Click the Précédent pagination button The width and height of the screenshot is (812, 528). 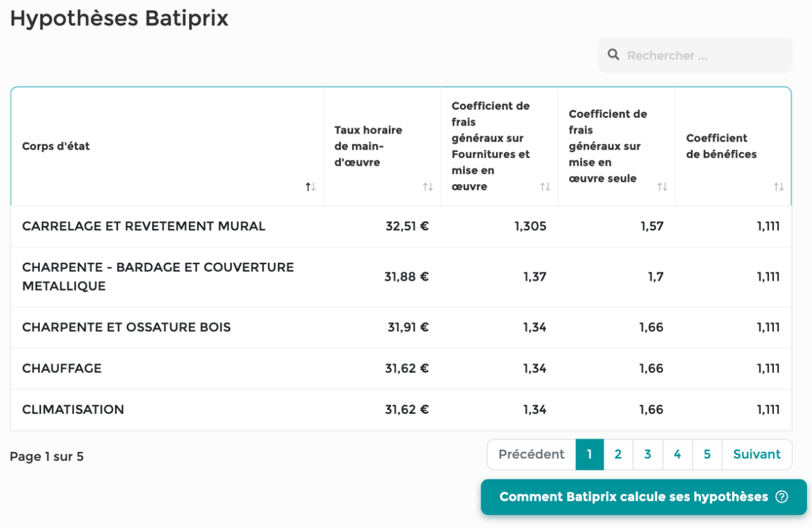click(x=531, y=454)
